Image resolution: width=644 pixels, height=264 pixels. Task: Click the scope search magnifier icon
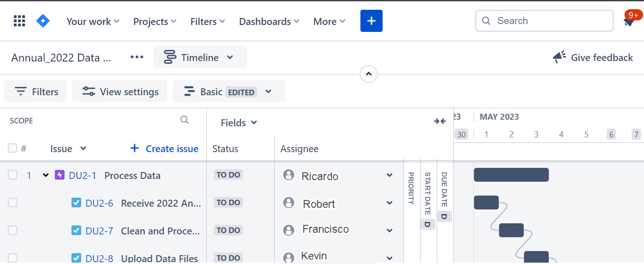(185, 120)
